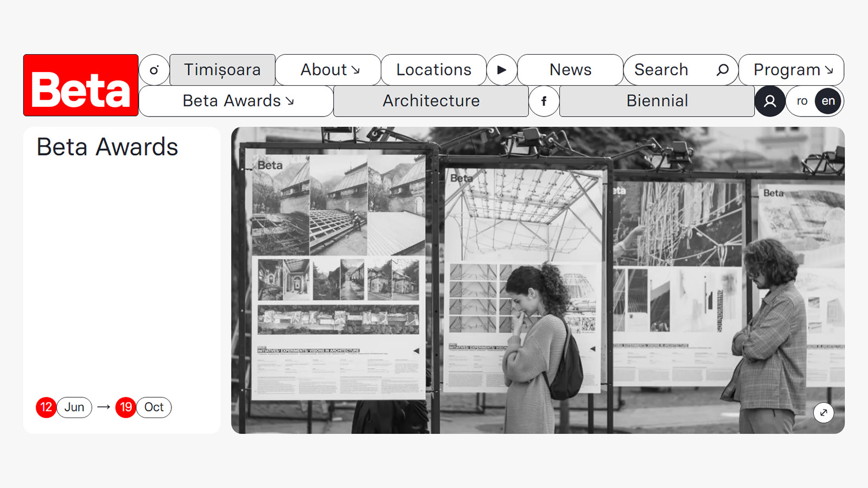868x488 pixels.
Task: Click the user account profile icon
Action: tap(769, 101)
